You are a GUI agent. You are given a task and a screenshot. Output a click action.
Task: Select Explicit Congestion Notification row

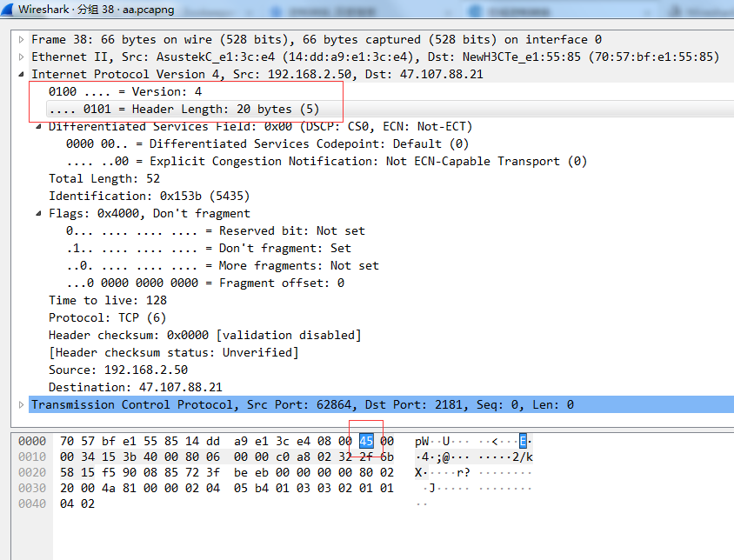(326, 162)
